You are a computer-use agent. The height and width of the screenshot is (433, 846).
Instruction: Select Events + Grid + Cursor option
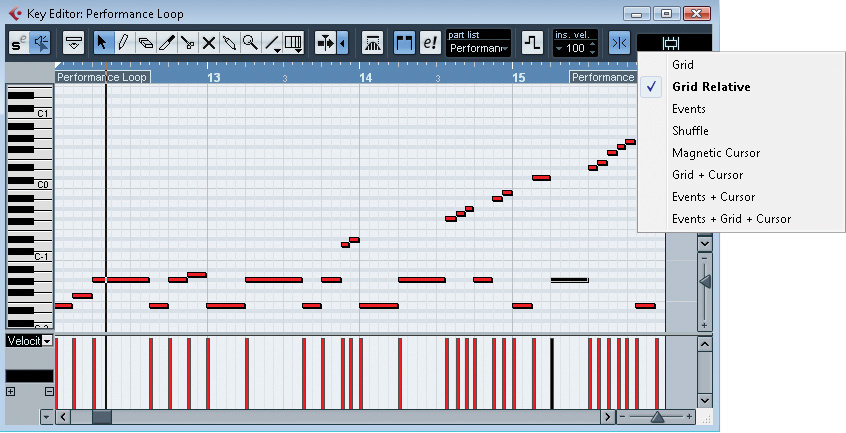731,219
